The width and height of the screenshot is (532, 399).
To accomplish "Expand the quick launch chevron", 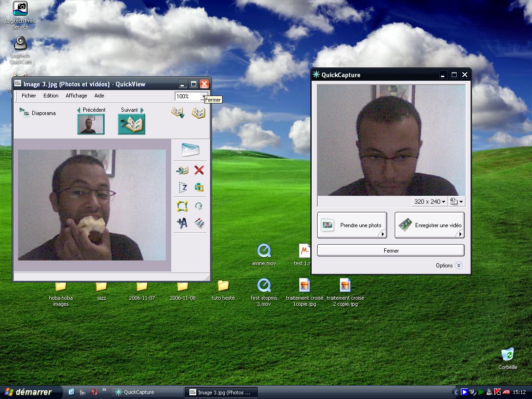I will coord(104,389).
